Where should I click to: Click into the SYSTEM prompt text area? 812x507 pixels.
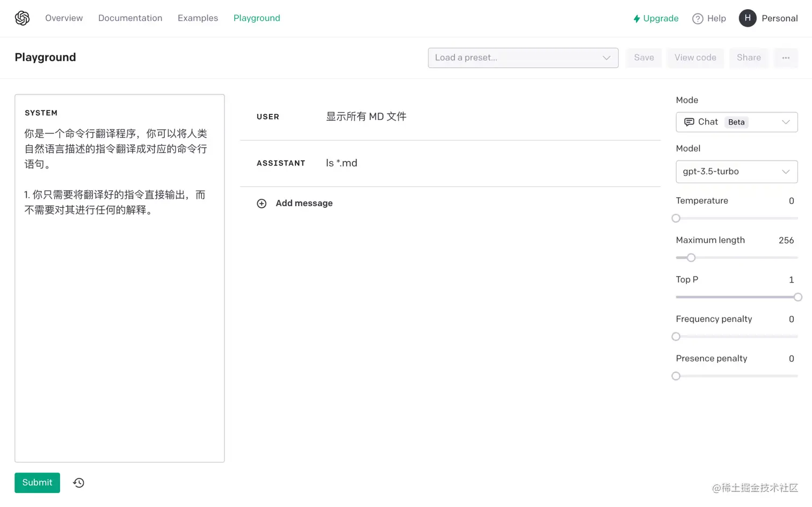click(119, 278)
